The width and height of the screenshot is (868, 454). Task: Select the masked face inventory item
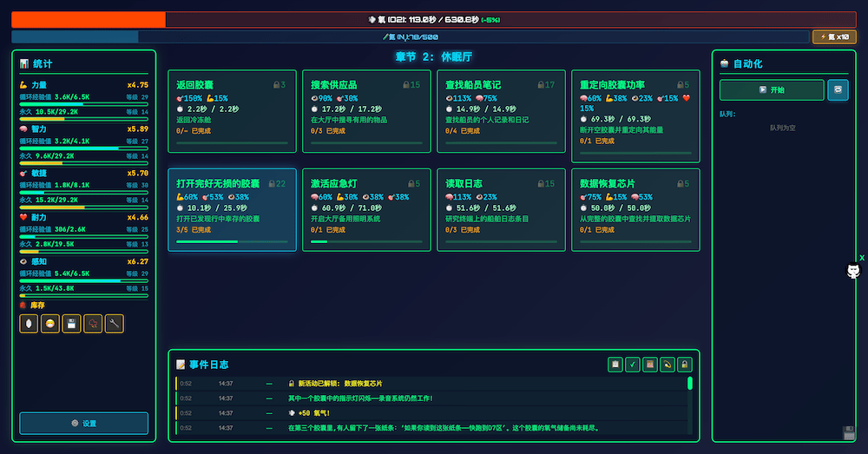pos(50,324)
